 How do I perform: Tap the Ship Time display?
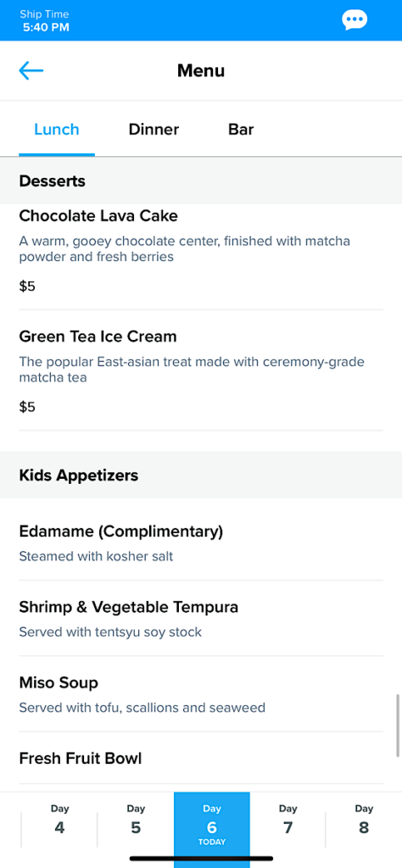(x=46, y=20)
